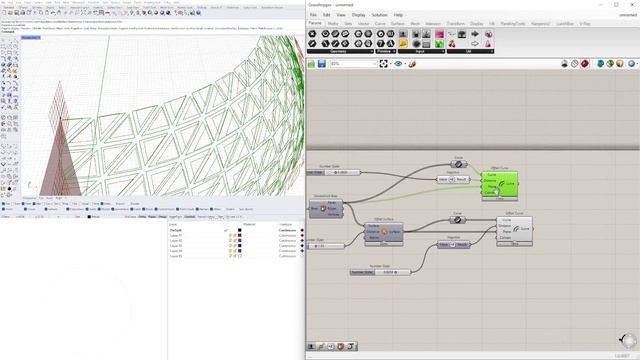Toggle the Point osnap checkbox

[x=23, y=203]
